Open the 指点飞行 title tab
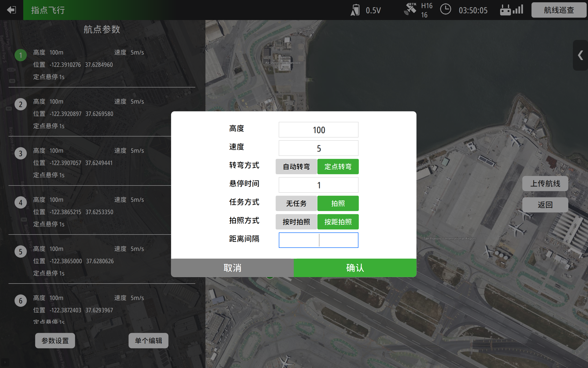 pyautogui.click(x=48, y=10)
